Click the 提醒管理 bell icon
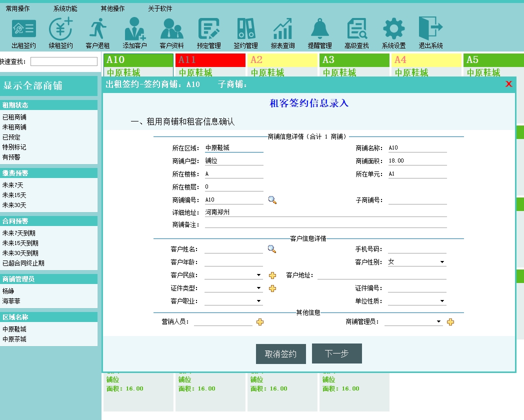This screenshot has width=524, height=420. [x=319, y=29]
